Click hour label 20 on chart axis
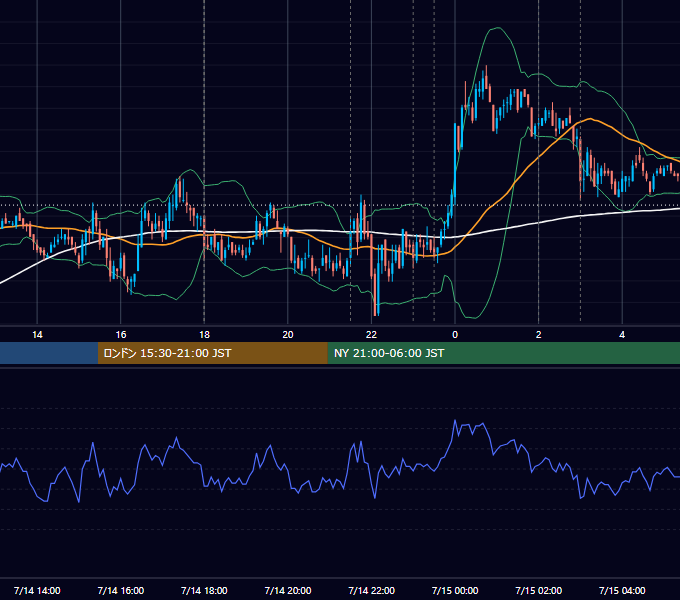 tap(288, 335)
